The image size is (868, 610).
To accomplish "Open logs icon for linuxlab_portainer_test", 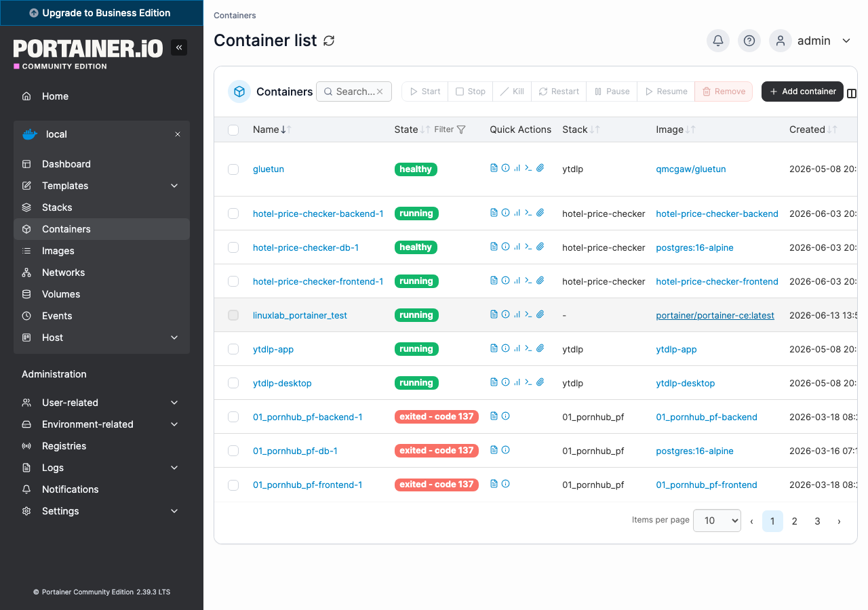I will pos(494,314).
